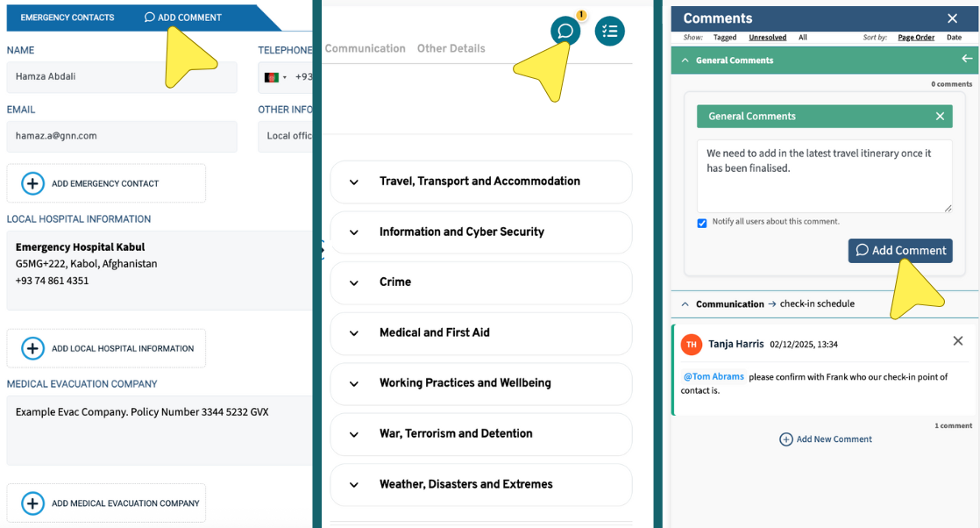The image size is (980, 528).
Task: Click the email input field
Action: [121, 136]
